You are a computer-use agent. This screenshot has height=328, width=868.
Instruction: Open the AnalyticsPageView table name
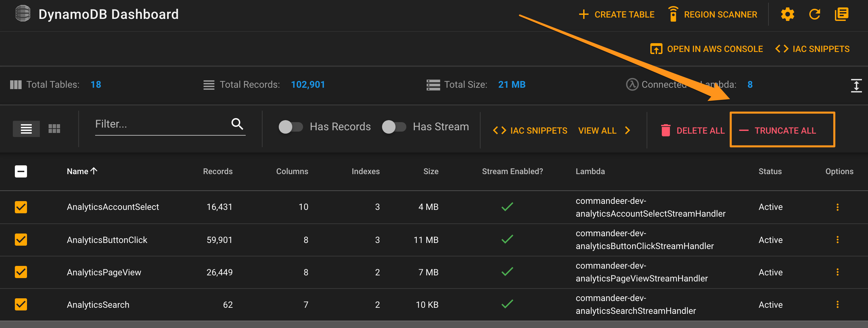click(x=104, y=272)
